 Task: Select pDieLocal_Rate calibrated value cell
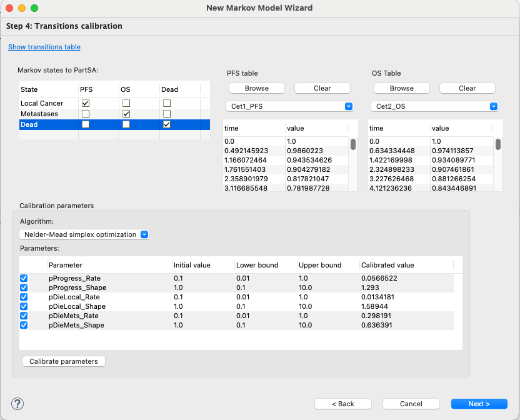pyautogui.click(x=377, y=297)
